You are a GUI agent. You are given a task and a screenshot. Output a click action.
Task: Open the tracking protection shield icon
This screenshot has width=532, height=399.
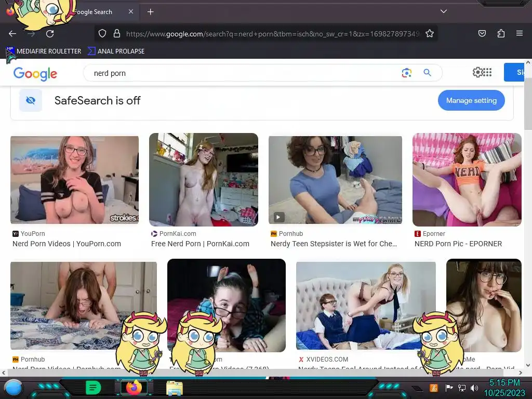click(102, 33)
